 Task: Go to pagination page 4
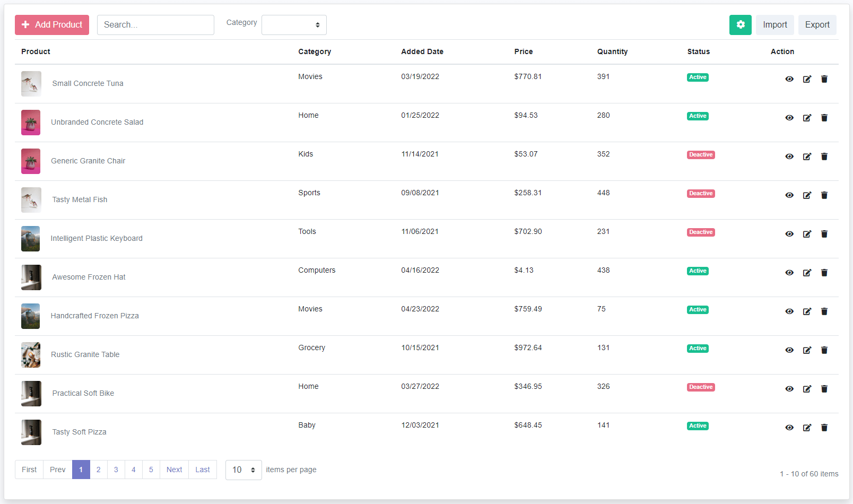coord(133,470)
